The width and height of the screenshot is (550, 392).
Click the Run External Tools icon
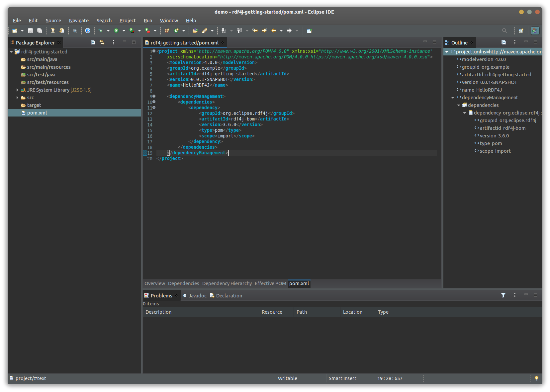pos(147,31)
